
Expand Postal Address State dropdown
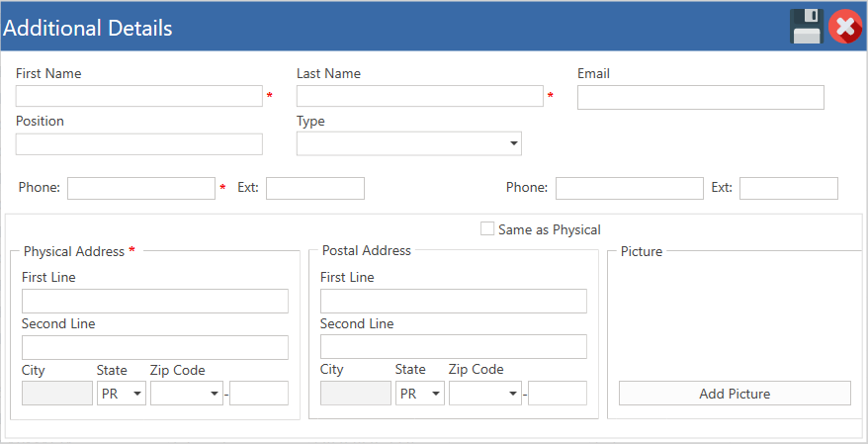(419, 393)
